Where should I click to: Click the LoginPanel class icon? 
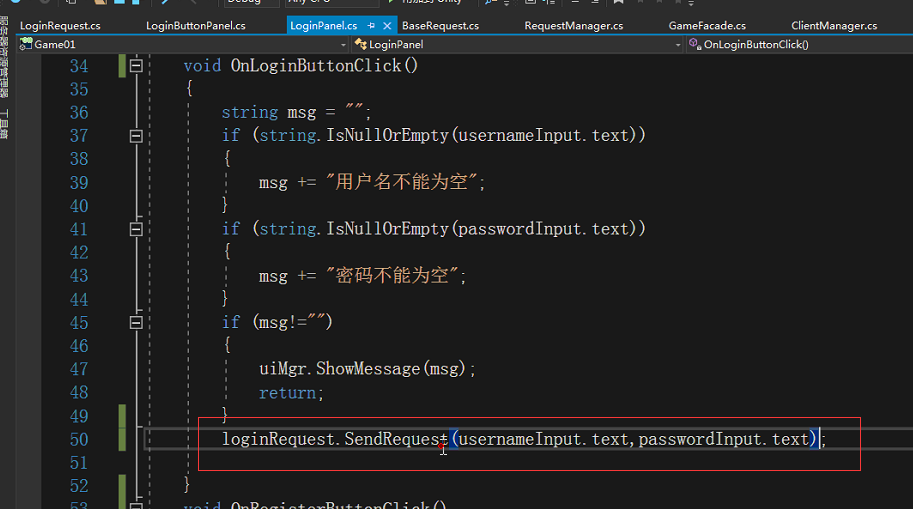coord(360,44)
